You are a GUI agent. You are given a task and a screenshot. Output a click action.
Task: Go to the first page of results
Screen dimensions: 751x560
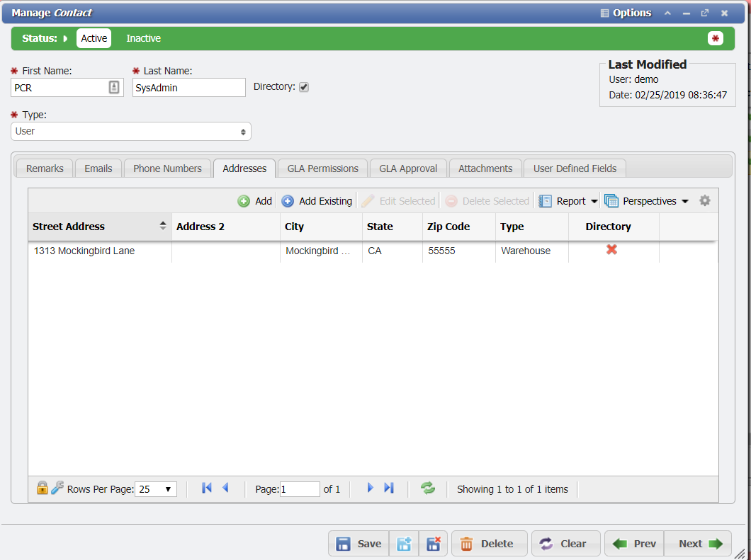(x=207, y=488)
